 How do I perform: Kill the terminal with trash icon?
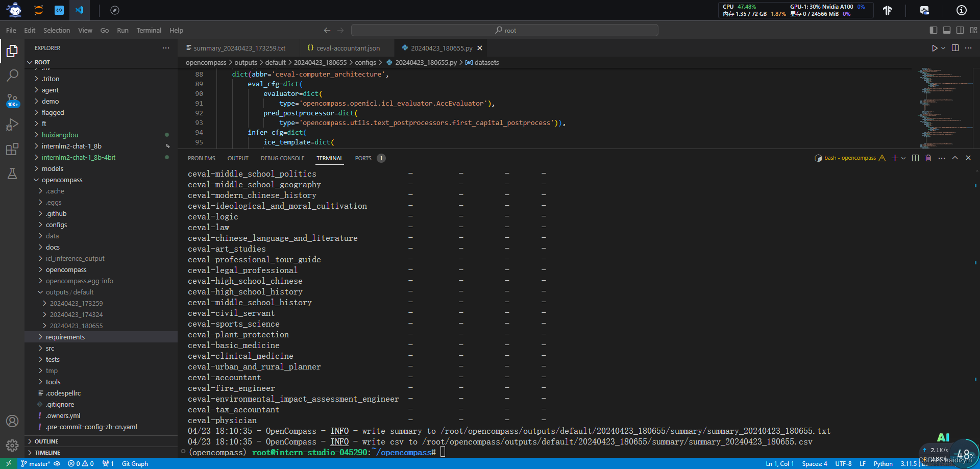(928, 158)
